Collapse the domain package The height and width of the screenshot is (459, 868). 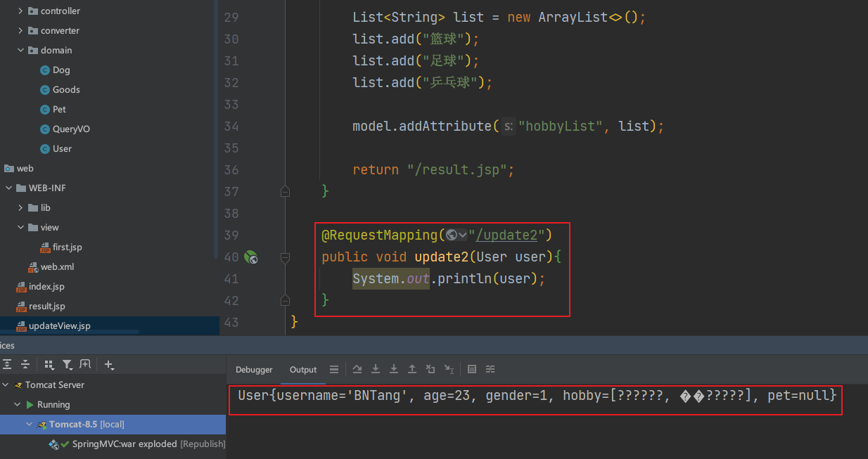coord(20,51)
